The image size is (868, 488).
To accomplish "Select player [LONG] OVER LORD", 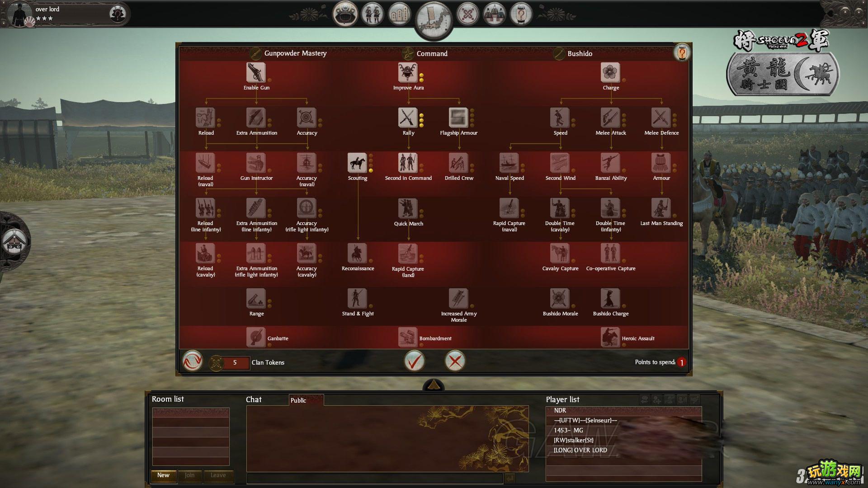I will 623,450.
